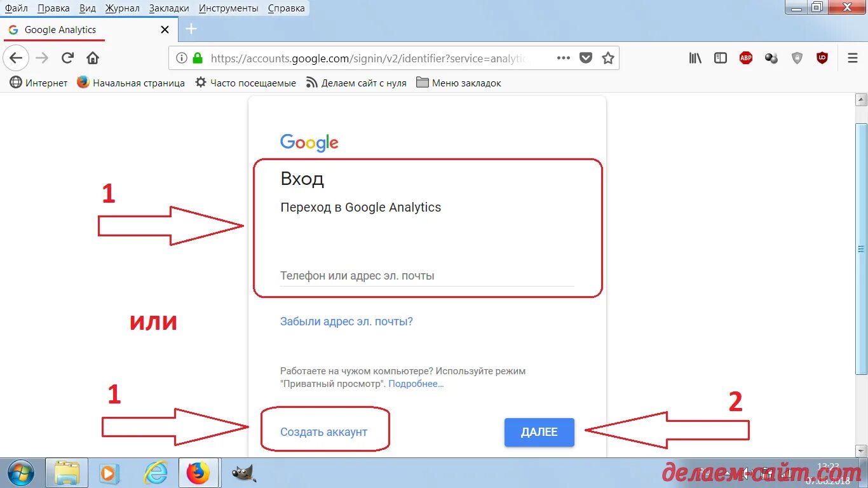Expand Делаем сайт с нуля feed

point(356,83)
